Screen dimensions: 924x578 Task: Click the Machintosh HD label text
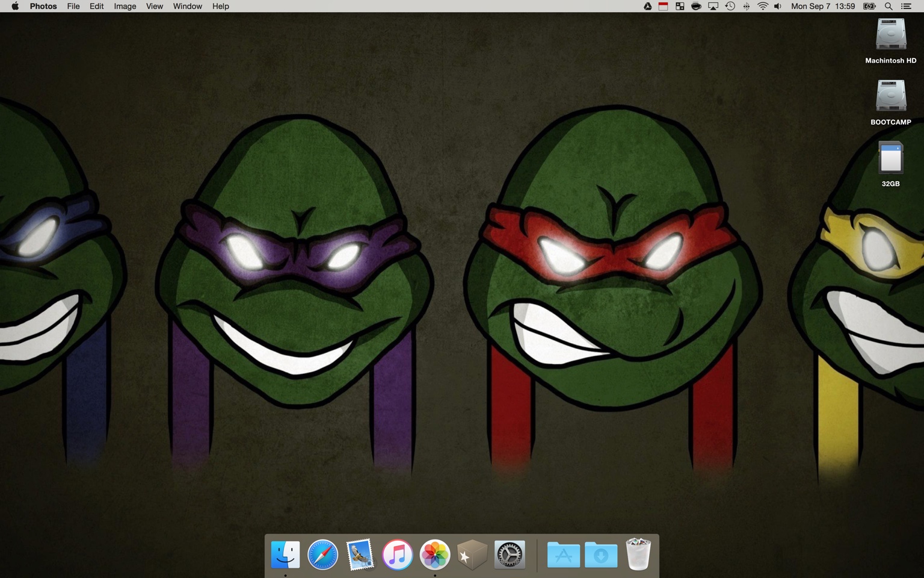[x=891, y=61]
